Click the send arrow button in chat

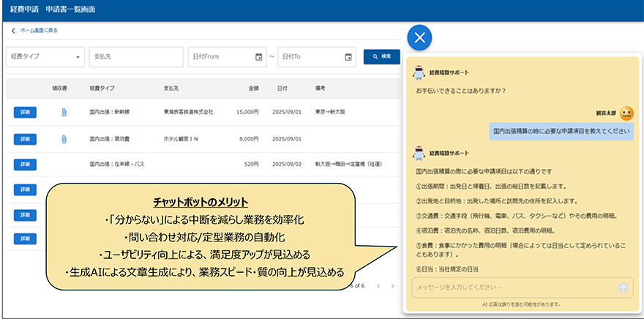[623, 288]
